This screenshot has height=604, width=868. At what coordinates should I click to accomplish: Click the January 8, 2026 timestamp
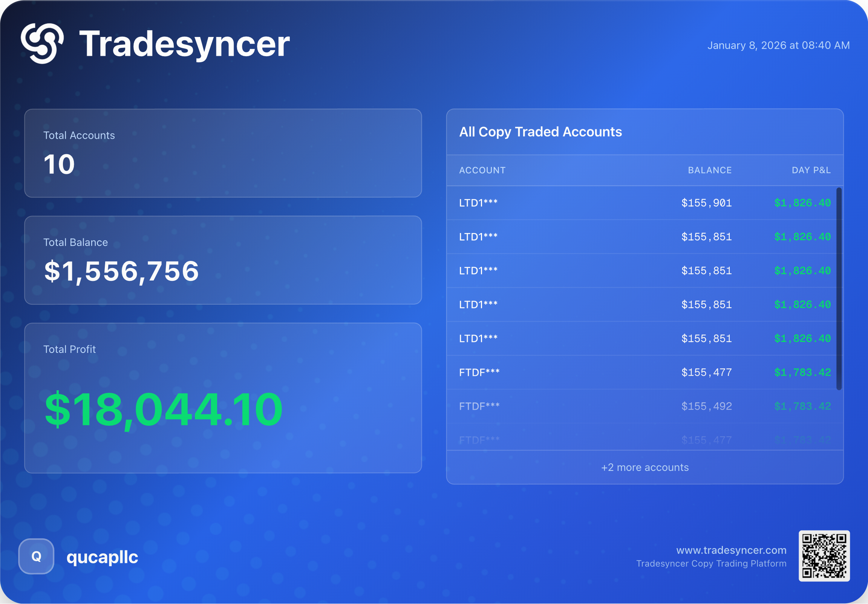click(x=778, y=45)
